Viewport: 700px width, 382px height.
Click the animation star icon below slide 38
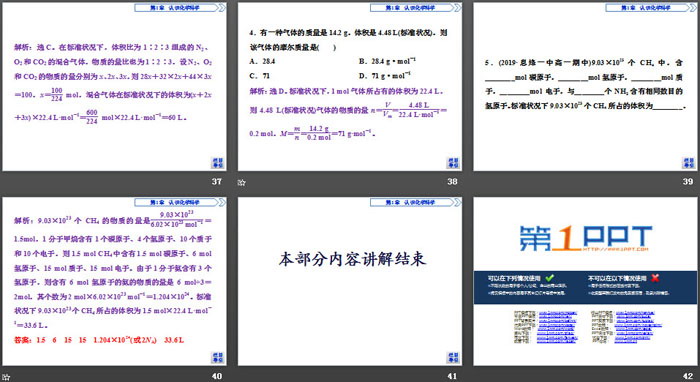242,182
